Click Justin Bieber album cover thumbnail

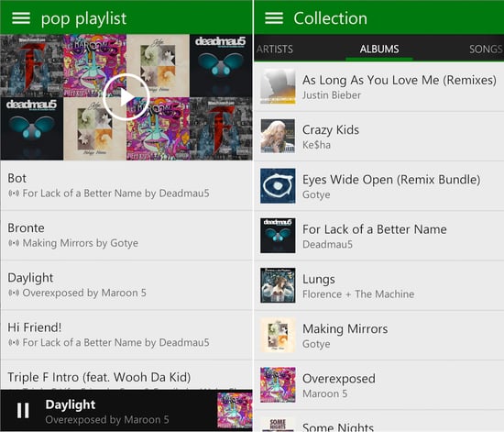pos(278,86)
